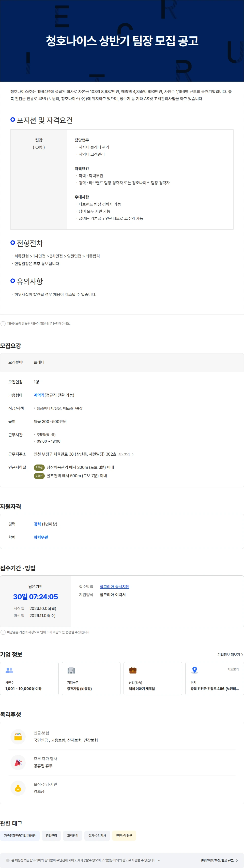Click the 산업(업종) 액체 여과기 제조업 card

(153, 678)
